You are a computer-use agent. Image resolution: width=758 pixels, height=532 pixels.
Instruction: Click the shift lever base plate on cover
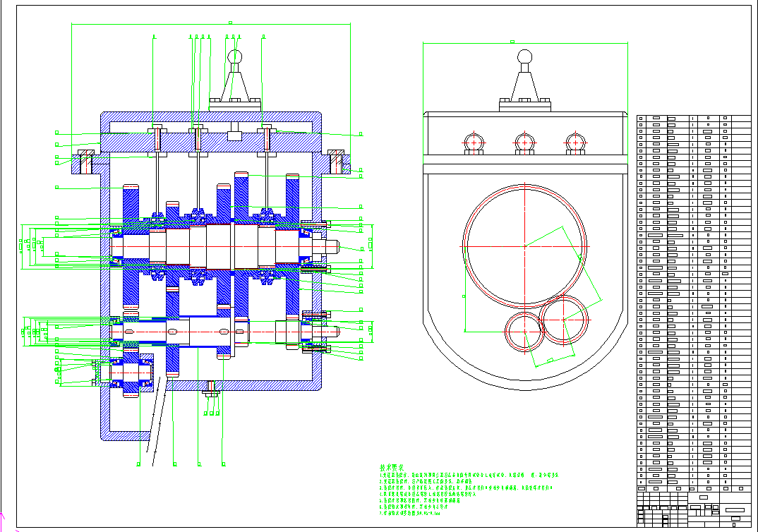pos(235,104)
